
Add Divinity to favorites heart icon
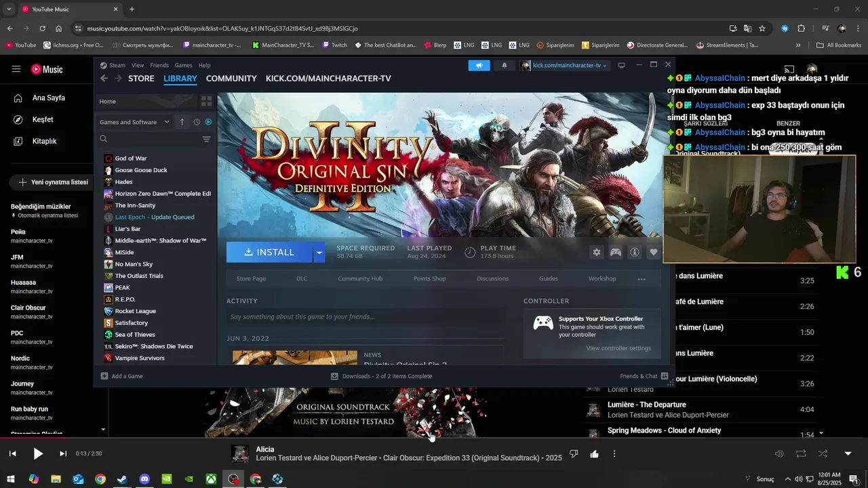tap(654, 252)
